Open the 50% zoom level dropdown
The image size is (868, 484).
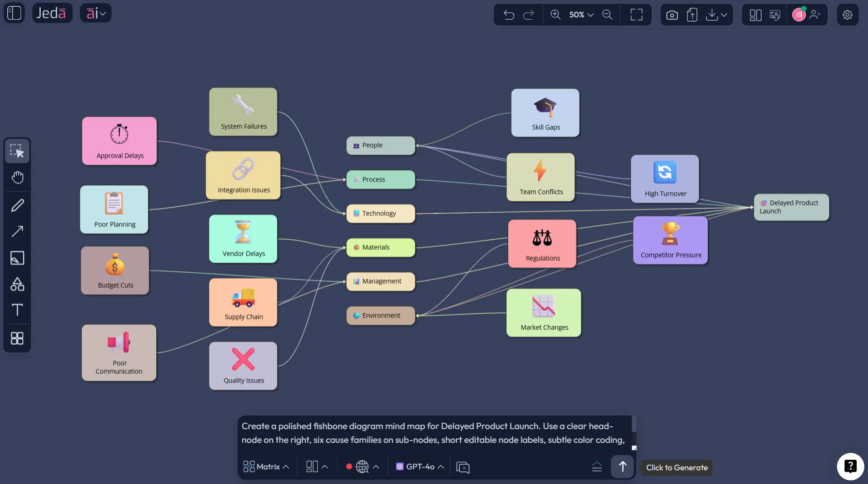(581, 15)
